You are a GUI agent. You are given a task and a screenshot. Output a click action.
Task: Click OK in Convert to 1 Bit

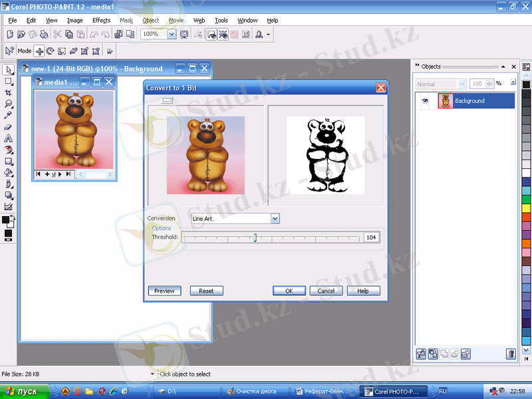coord(289,291)
